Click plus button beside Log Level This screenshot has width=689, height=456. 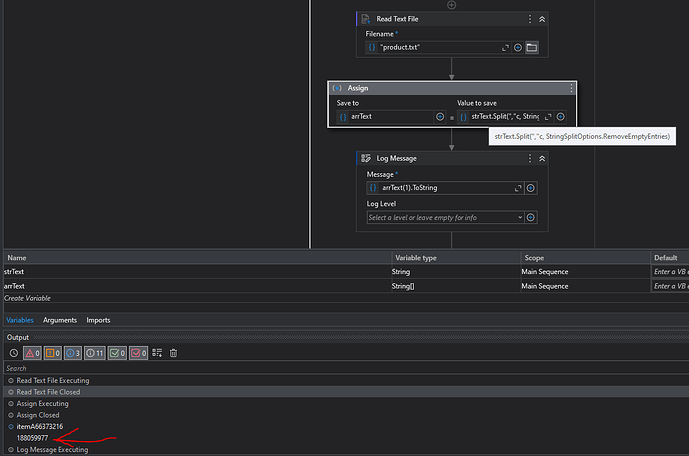pos(530,217)
